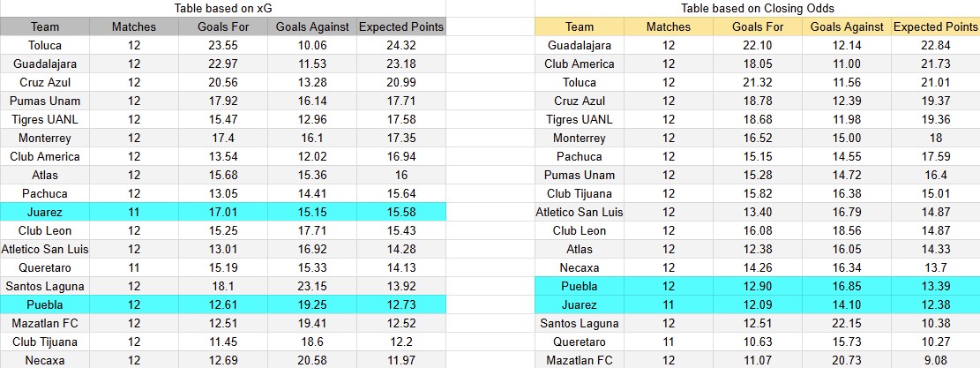Select 'Table based on Closing Odds' title cell
This screenshot has height=368, width=980.
coord(758,8)
